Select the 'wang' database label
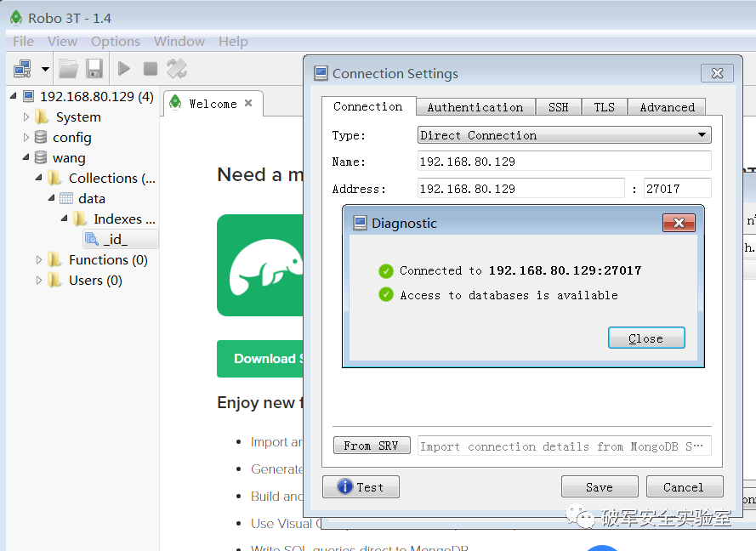 69,157
